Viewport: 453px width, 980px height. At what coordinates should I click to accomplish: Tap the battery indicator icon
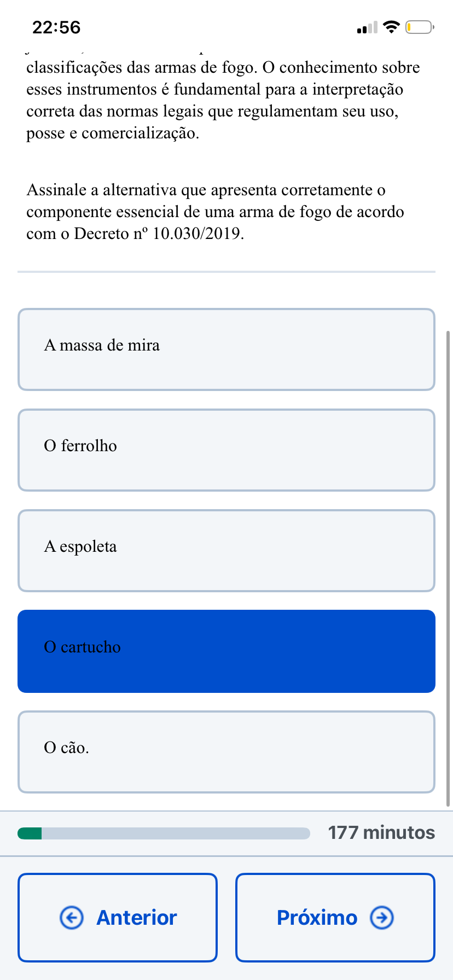tap(420, 27)
